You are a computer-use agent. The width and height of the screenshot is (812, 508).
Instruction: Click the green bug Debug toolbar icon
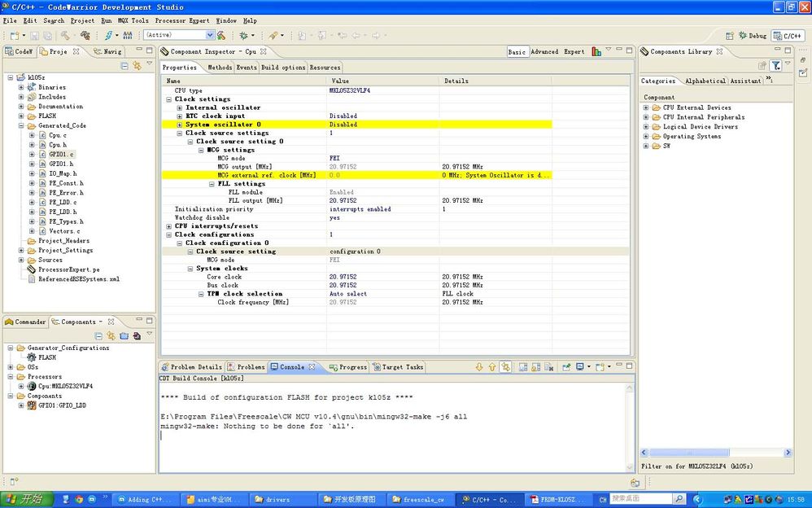[243, 35]
